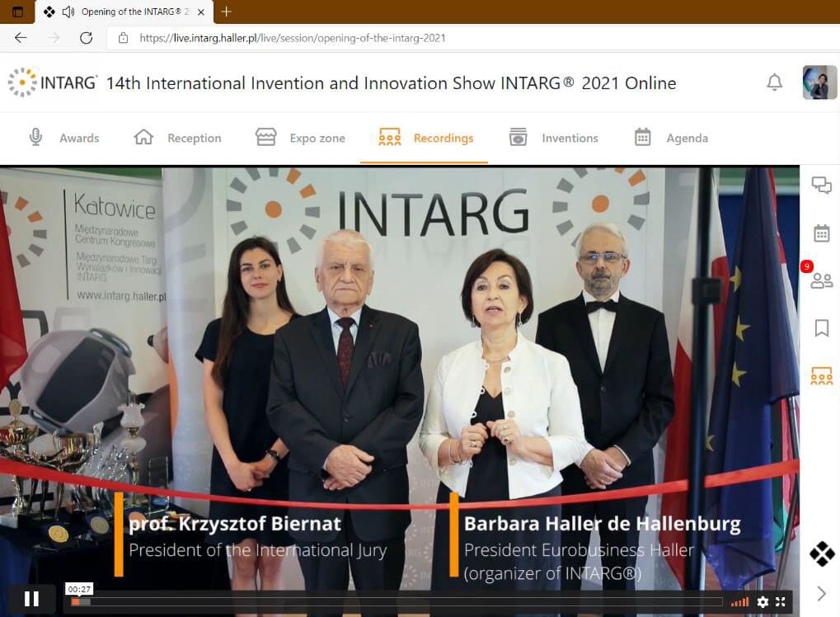Image resolution: width=840 pixels, height=617 pixels.
Task: Open the bookmarks panel in the sidebar
Action: click(x=821, y=327)
